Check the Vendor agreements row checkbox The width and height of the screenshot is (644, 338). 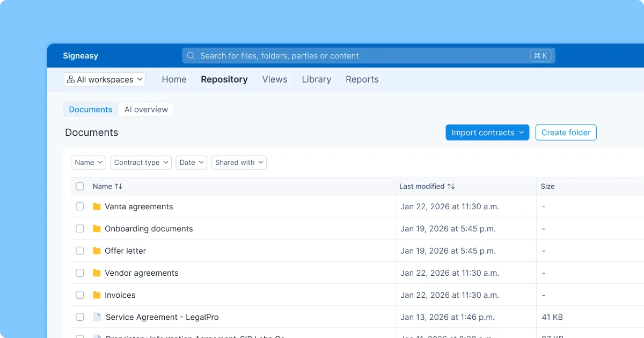pos(80,273)
